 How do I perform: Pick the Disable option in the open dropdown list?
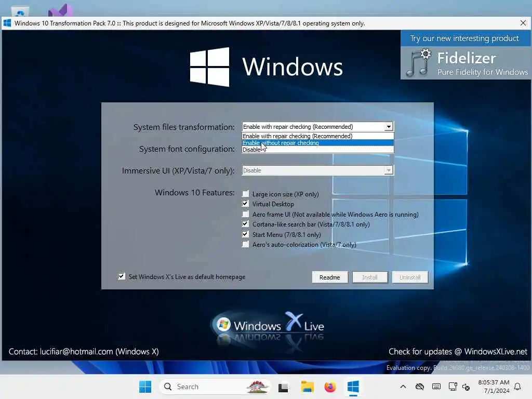point(317,150)
